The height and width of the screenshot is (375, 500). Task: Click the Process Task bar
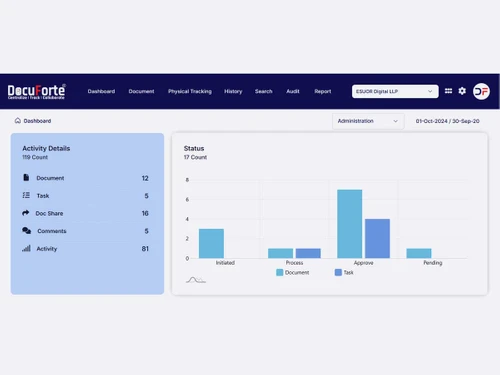point(308,253)
